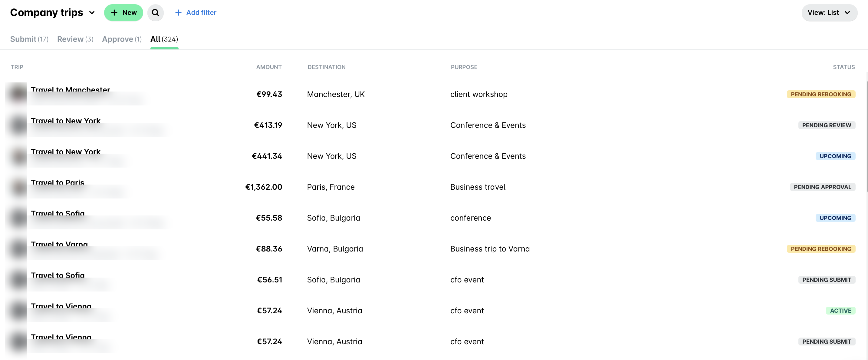
Task: Click the €441.34 amount
Action: coord(267,156)
